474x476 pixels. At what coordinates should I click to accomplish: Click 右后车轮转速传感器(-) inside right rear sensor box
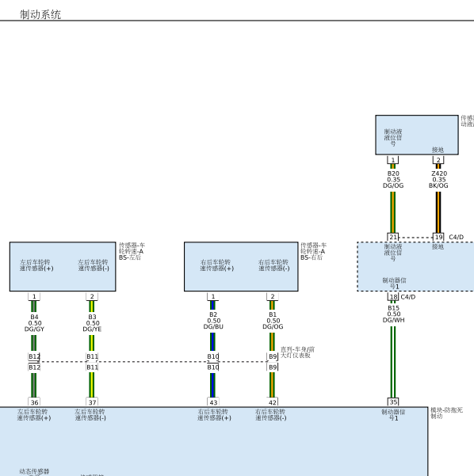[x=273, y=265]
